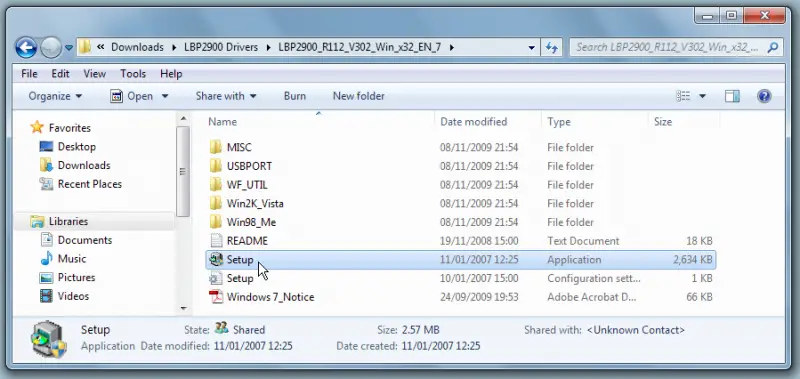This screenshot has width=800, height=379.
Task: Select the MISC folder icon
Action: tap(216, 147)
